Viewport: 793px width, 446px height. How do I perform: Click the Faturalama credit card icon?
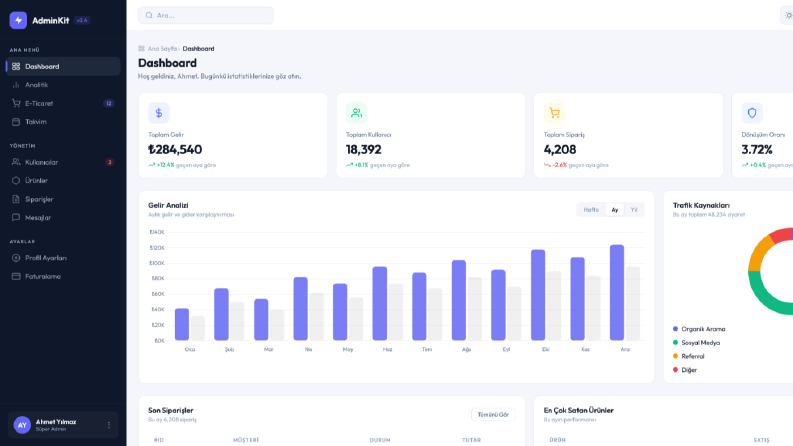(16, 277)
